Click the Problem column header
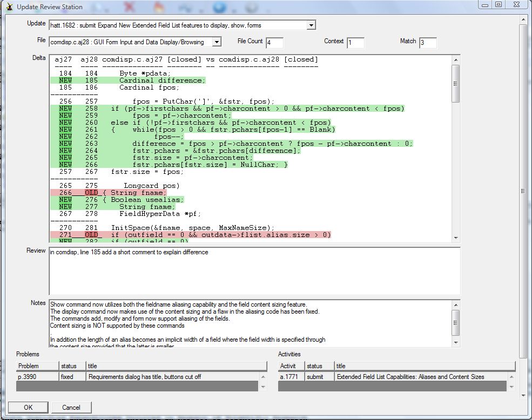The height and width of the screenshot is (420, 532). click(x=37, y=366)
